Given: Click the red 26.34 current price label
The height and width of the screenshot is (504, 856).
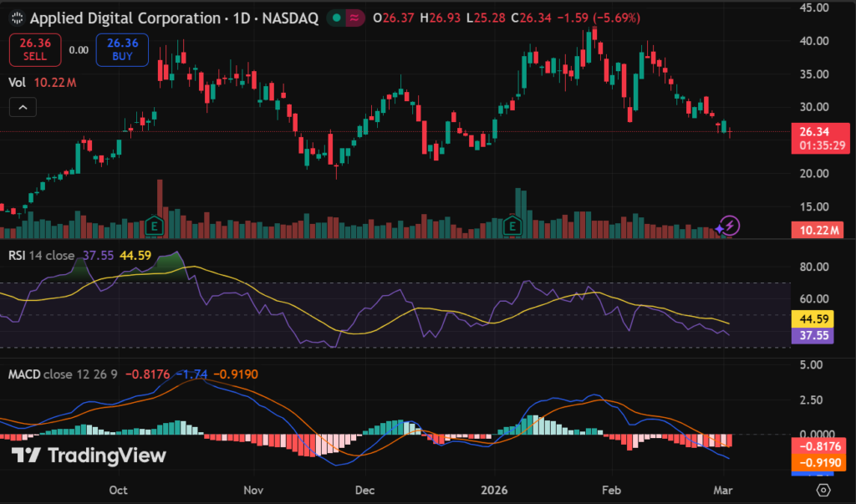Looking at the screenshot, I should coord(820,131).
